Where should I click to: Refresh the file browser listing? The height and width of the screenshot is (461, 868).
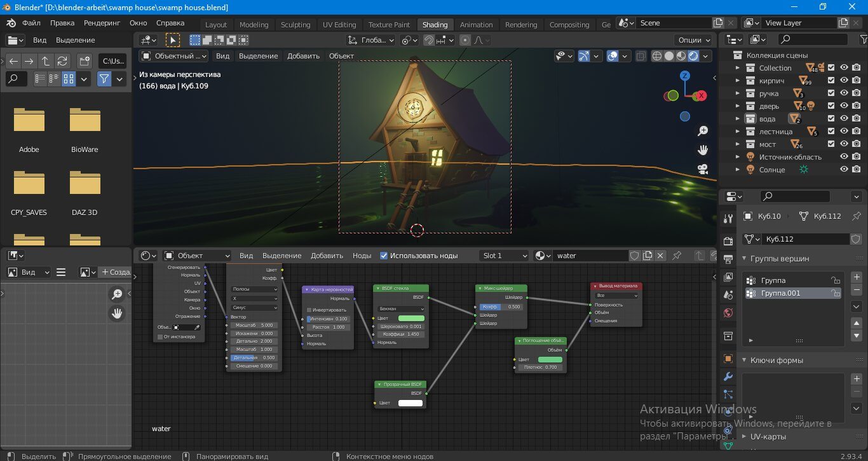[x=62, y=61]
